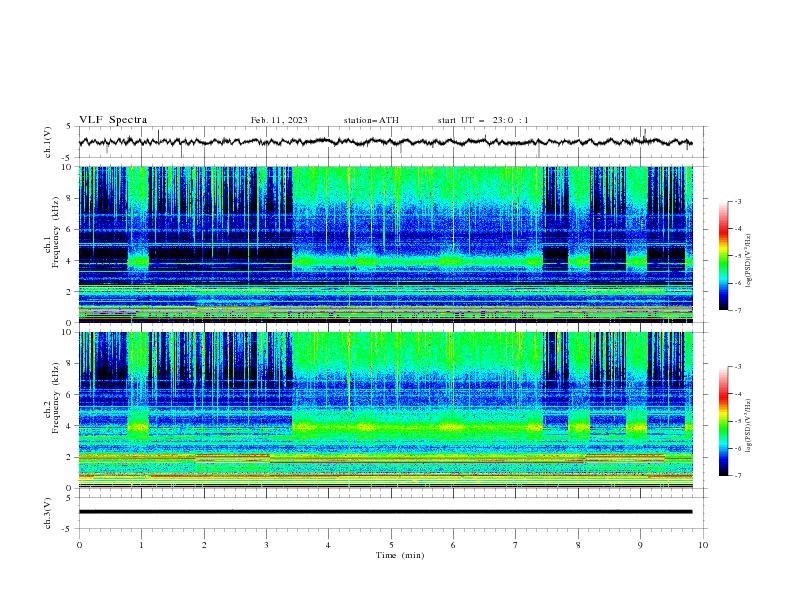
Task: Click the "2" tick on the time axis
Action: 204,545
